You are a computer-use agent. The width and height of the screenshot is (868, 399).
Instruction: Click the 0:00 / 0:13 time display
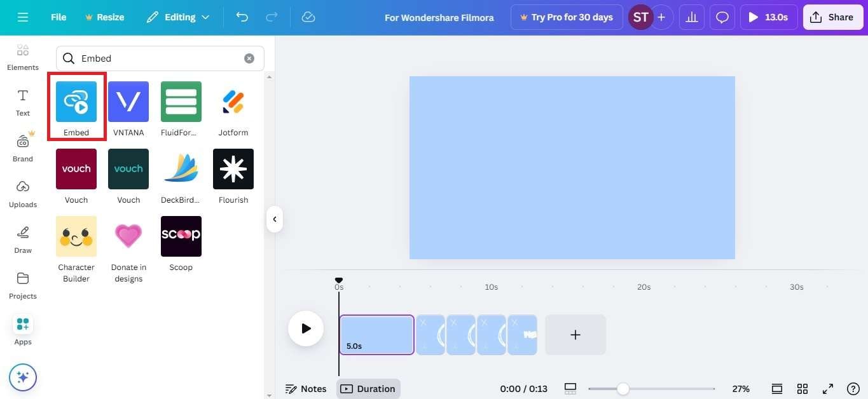523,389
